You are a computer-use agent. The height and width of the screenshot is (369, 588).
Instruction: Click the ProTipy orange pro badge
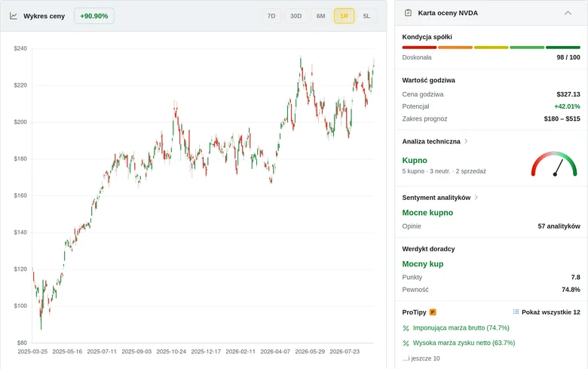click(433, 312)
